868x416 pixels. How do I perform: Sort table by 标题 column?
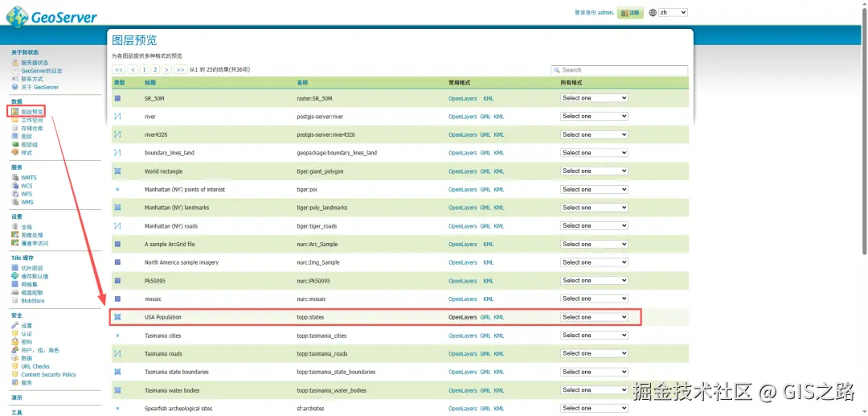pyautogui.click(x=150, y=83)
